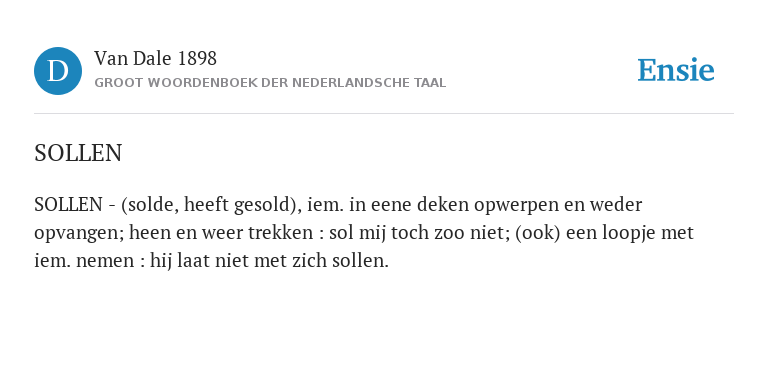Click the word 'trekken' in the second line

tap(281, 232)
